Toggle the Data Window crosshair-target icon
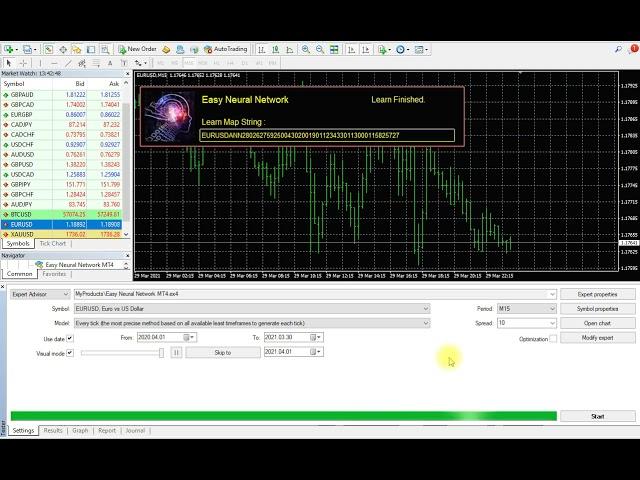 click(63, 49)
